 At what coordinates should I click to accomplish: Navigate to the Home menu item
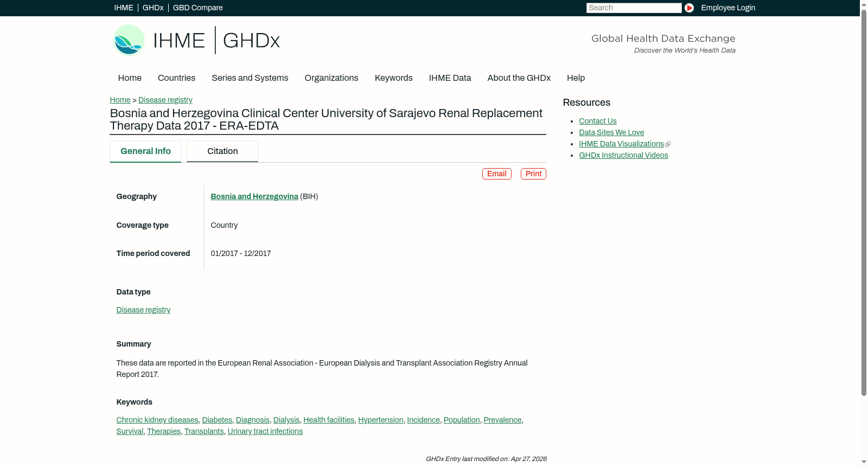point(130,78)
